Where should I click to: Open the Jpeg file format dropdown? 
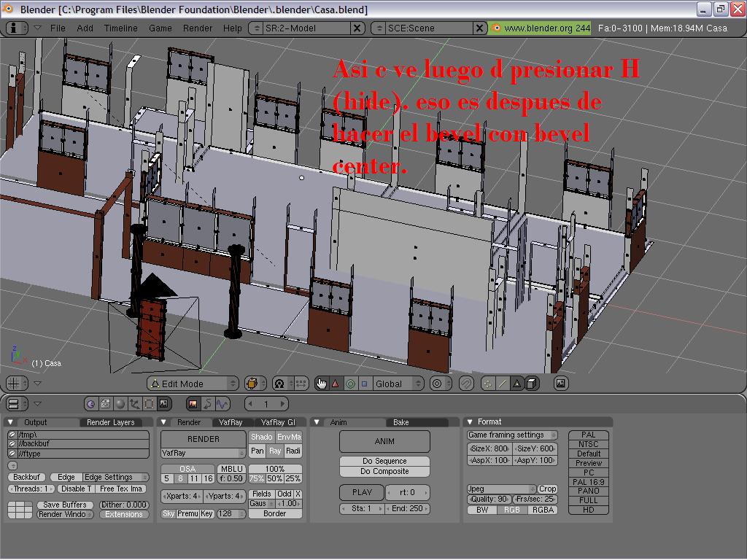coord(501,489)
